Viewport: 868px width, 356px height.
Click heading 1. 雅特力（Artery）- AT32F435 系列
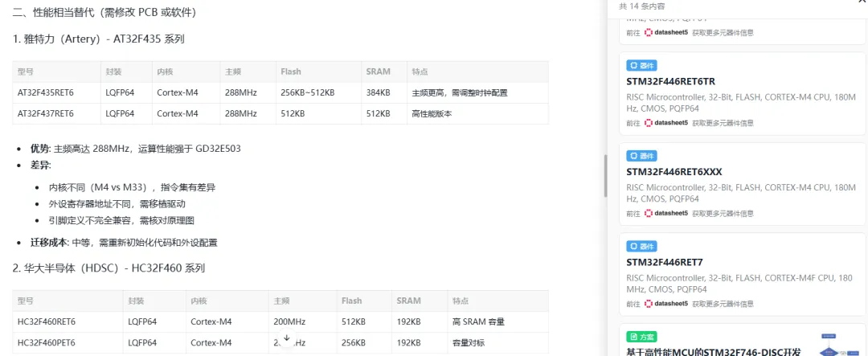(x=99, y=39)
